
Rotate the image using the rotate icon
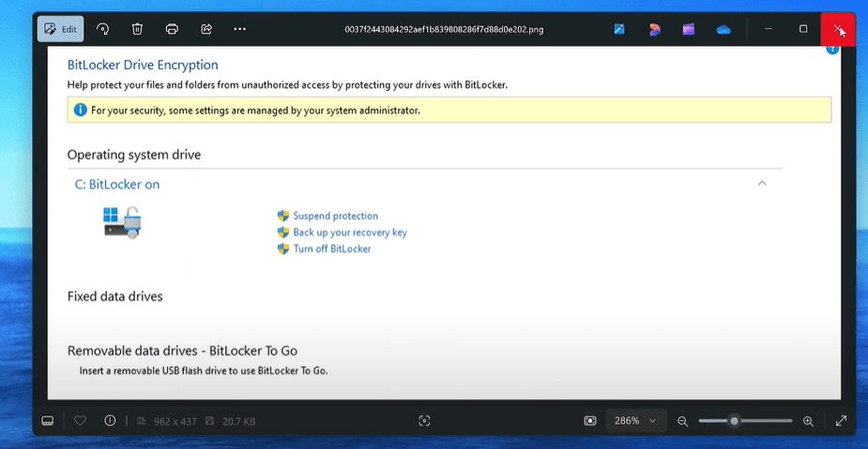(x=103, y=29)
